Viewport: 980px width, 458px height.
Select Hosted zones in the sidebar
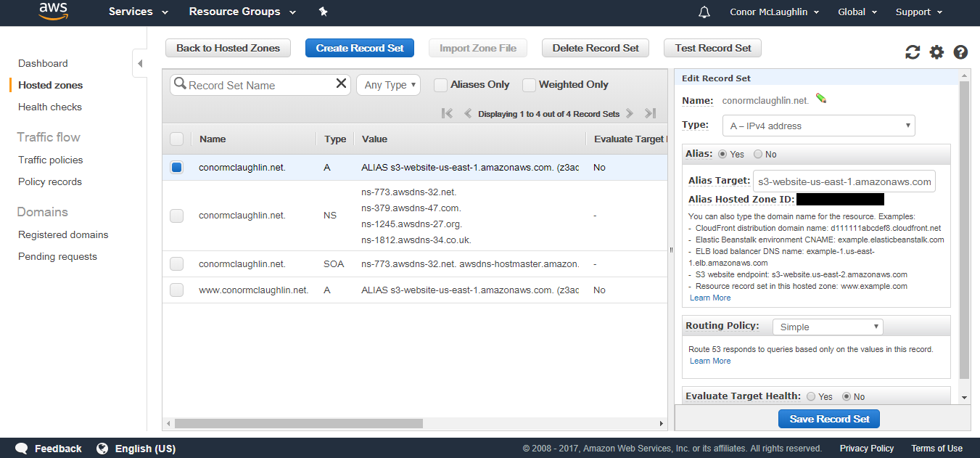pos(50,85)
